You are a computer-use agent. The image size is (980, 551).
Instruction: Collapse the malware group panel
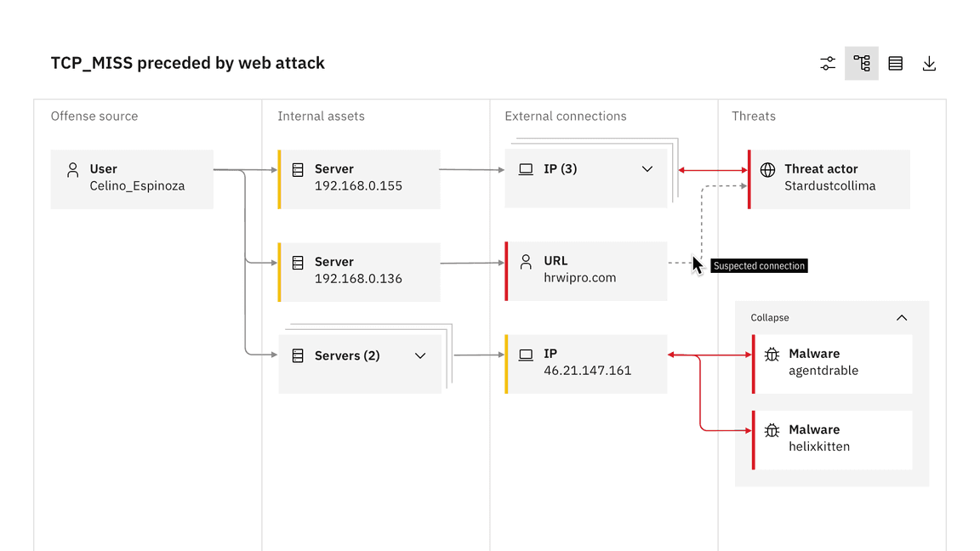pyautogui.click(x=902, y=317)
